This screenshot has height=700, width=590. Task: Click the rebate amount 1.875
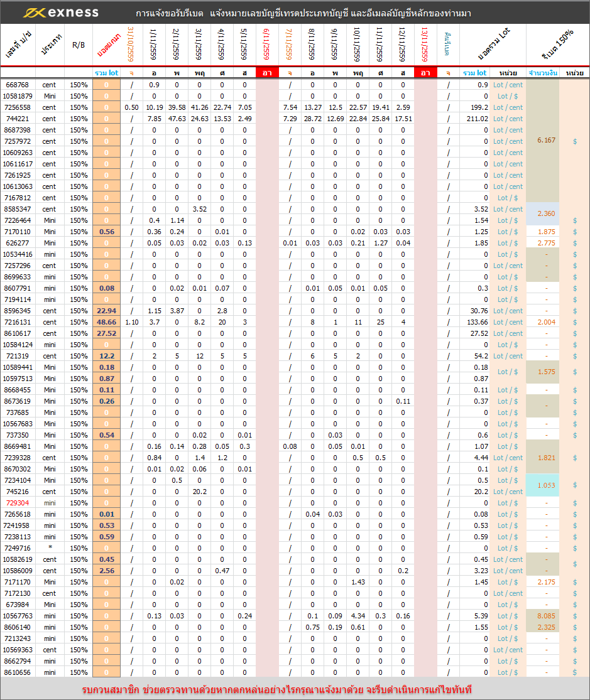(546, 232)
